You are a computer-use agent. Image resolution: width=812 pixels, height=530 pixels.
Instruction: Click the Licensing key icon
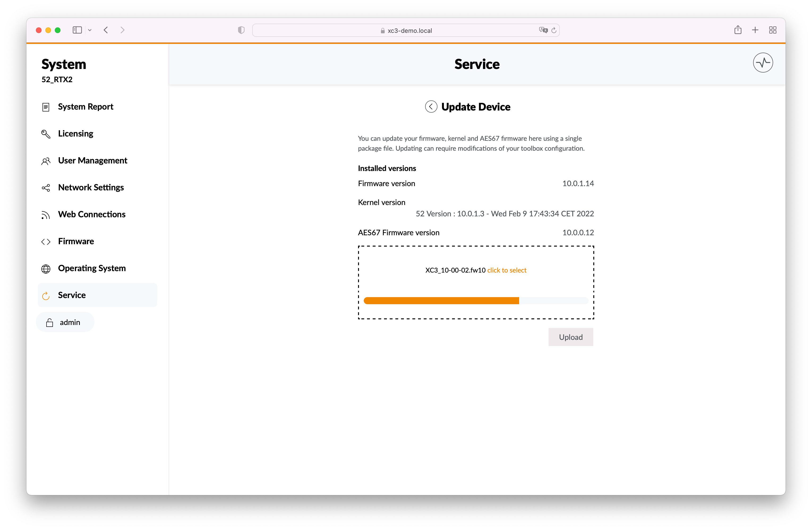[x=46, y=134]
